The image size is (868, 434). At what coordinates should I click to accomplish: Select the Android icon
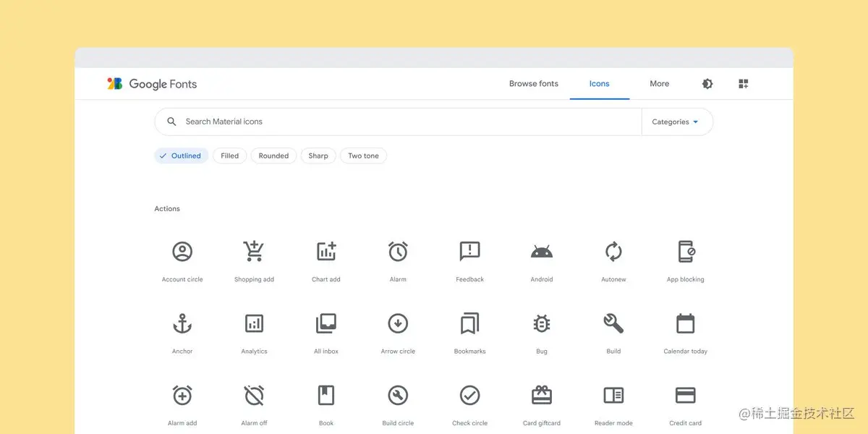(541, 251)
